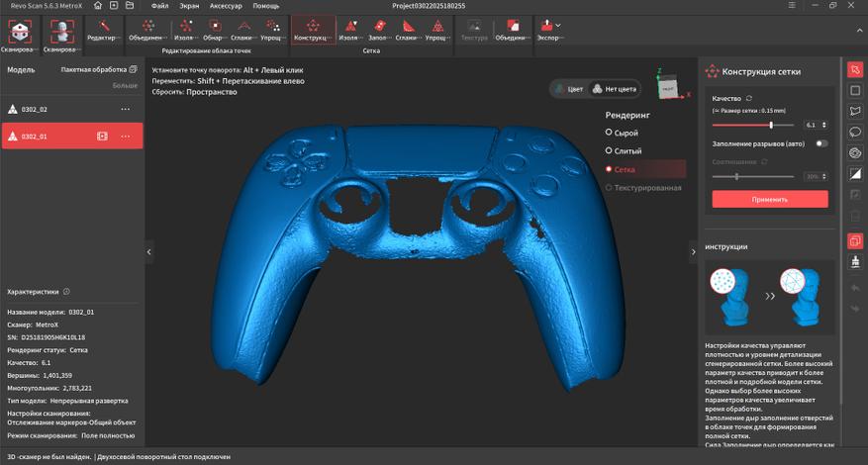Select model 0302_02 in list
Viewport: 868px width, 465px height.
pos(72,109)
